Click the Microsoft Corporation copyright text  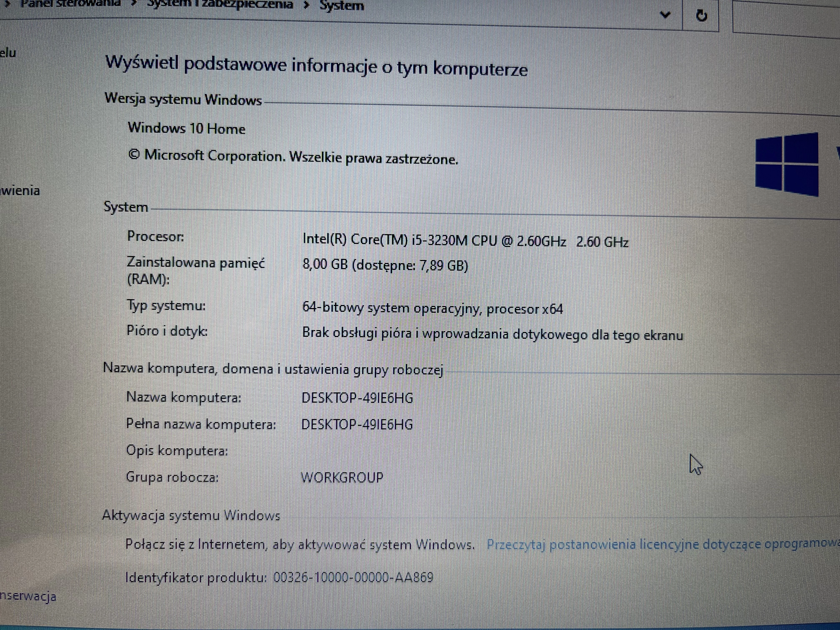click(293, 156)
